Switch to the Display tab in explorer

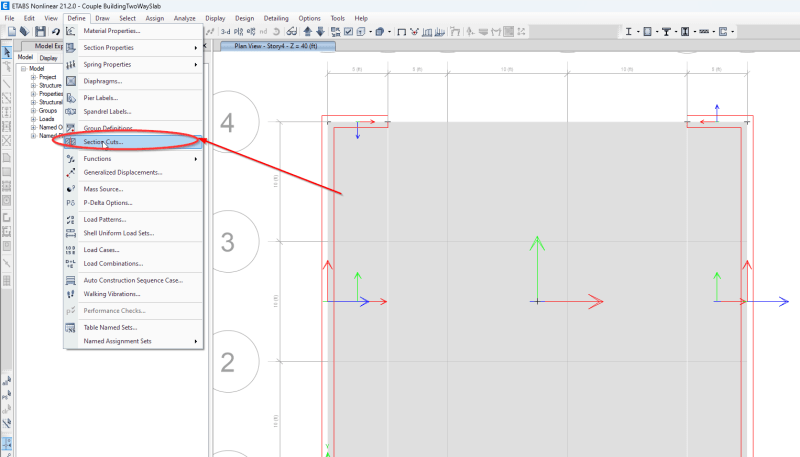(48, 58)
